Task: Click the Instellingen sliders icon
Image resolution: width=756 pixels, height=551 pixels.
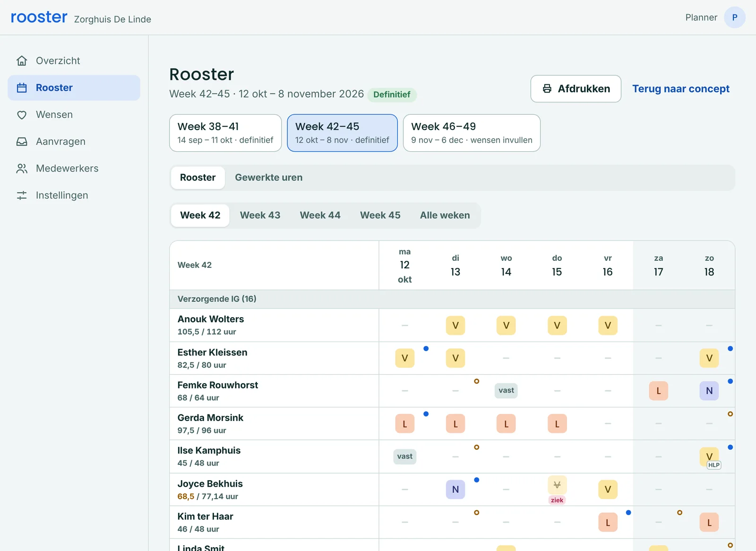Action: (22, 196)
